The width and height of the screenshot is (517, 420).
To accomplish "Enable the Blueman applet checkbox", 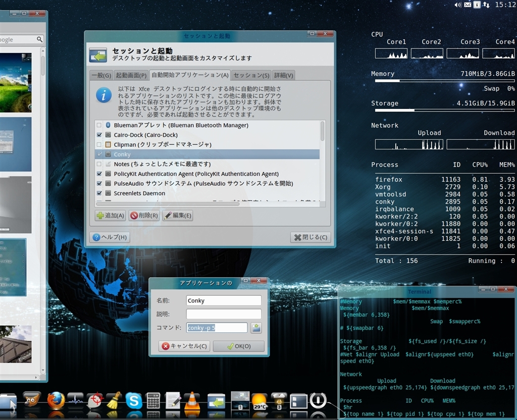I will (x=99, y=125).
